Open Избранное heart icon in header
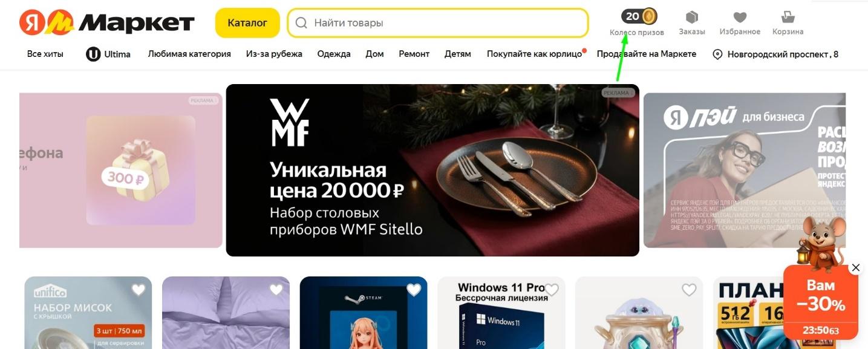This screenshot has width=868, height=349. [740, 17]
